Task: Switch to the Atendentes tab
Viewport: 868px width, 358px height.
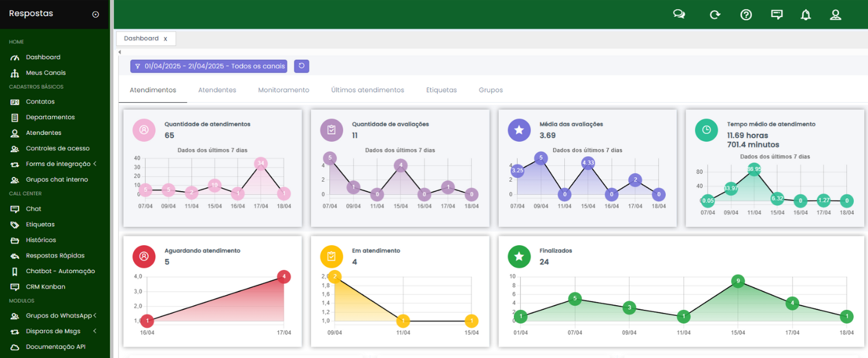Action: click(217, 90)
